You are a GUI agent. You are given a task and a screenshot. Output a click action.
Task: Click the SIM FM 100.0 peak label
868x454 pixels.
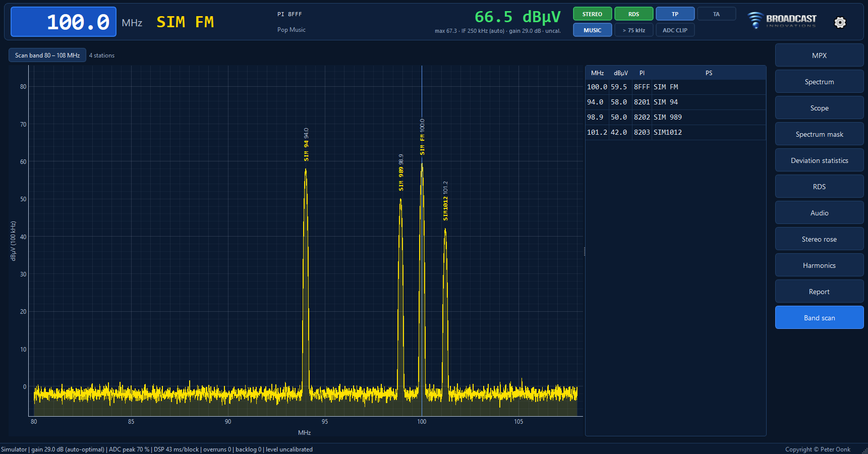point(422,137)
